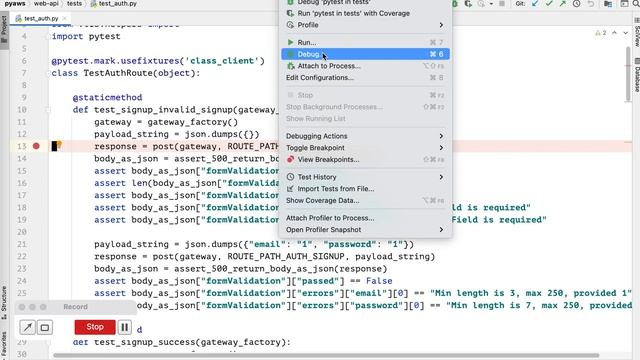This screenshot has width=640, height=360.
Task: Select Run 'pytest in tests' with Coverage
Action: (365, 13)
